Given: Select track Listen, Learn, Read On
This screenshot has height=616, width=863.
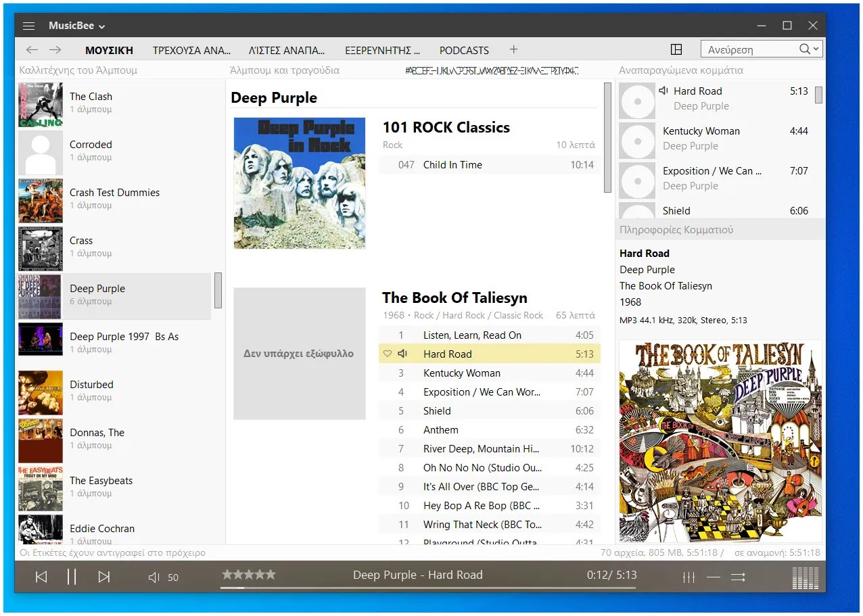Looking at the screenshot, I should pos(489,335).
